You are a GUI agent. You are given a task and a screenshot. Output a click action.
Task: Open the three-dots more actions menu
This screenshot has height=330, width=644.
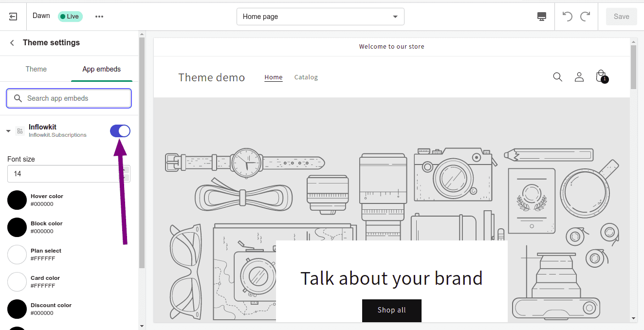tap(99, 17)
